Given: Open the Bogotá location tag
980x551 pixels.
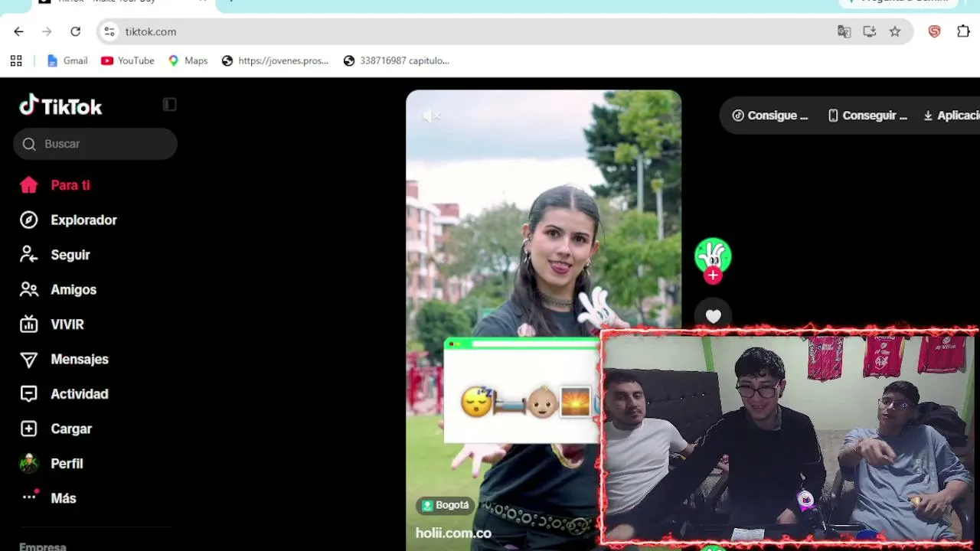Looking at the screenshot, I should [x=446, y=506].
